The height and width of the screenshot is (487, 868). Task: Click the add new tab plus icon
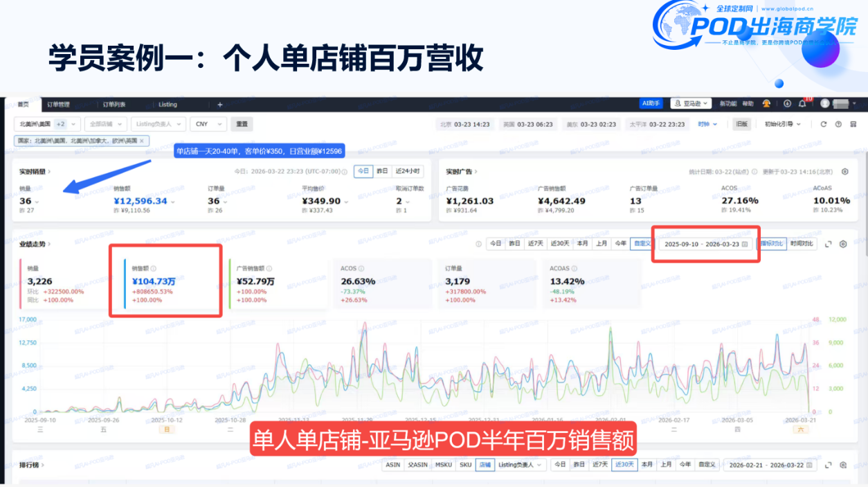tap(220, 105)
